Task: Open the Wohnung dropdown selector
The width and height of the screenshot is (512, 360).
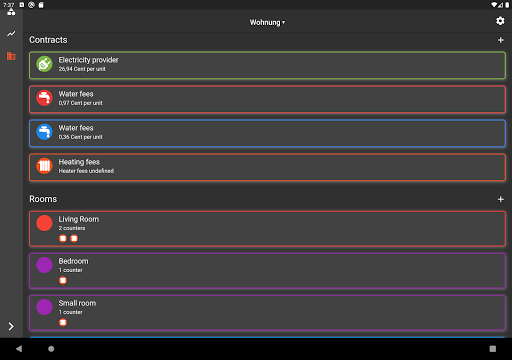Action: [x=267, y=22]
